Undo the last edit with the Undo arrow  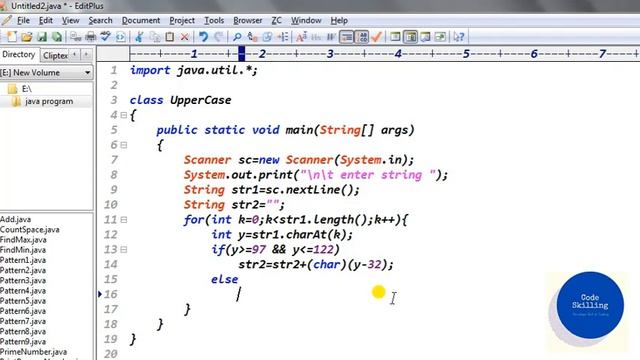(x=203, y=37)
